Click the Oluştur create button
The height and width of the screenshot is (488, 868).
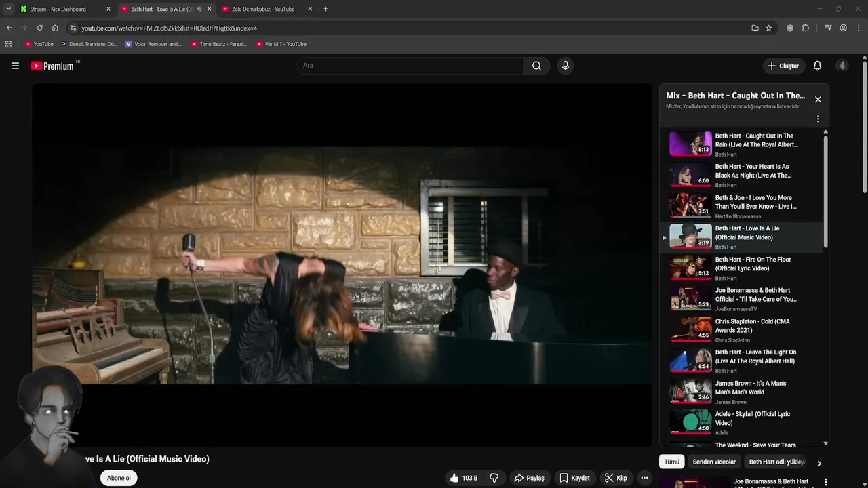[x=783, y=66]
